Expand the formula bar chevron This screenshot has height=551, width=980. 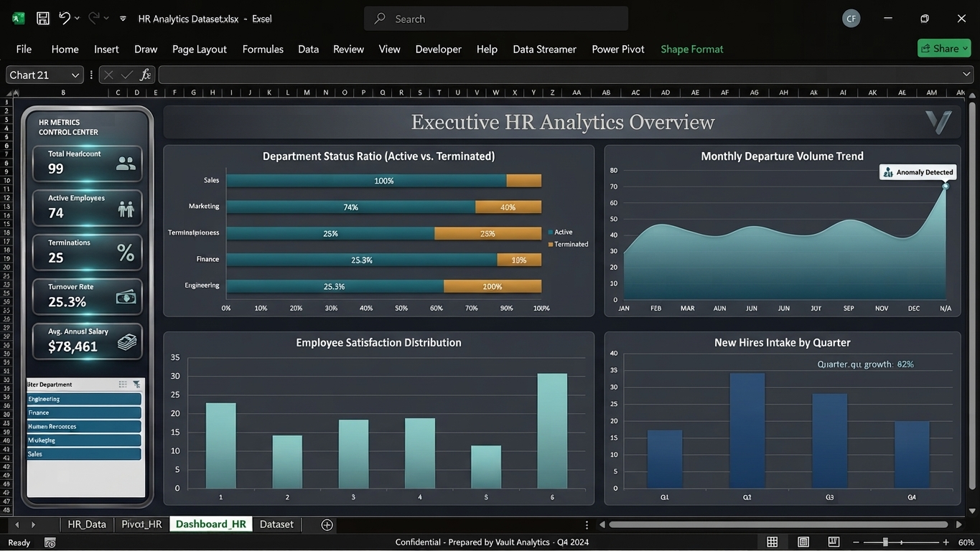[x=966, y=75]
